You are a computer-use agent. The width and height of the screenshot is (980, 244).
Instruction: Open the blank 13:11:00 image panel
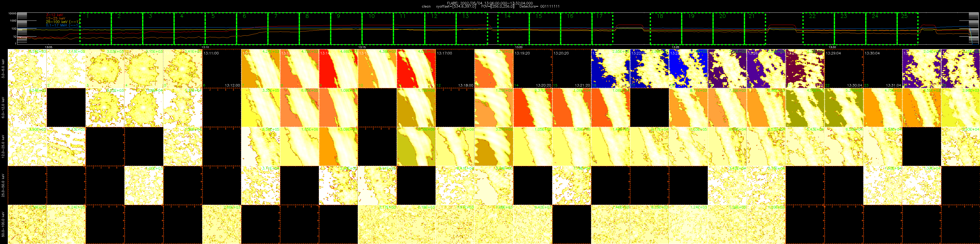pos(222,69)
